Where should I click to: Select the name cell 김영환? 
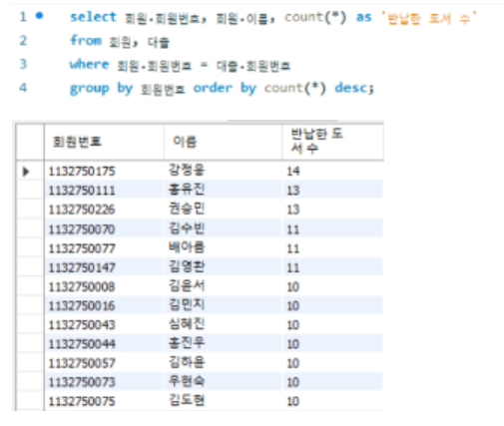[223, 267]
